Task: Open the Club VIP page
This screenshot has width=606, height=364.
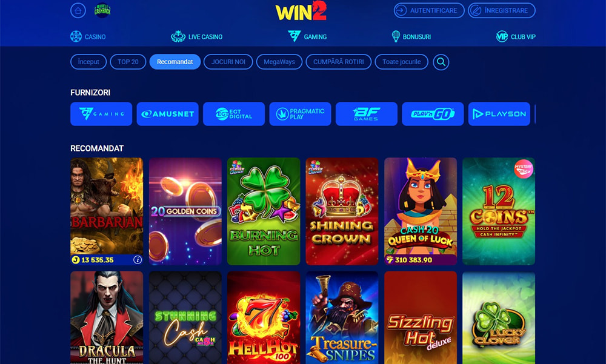Action: [516, 37]
